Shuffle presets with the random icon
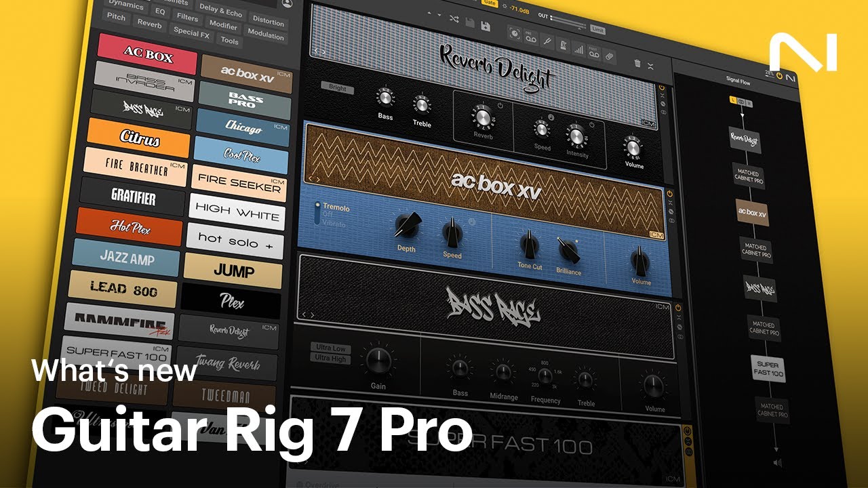 pos(454,19)
